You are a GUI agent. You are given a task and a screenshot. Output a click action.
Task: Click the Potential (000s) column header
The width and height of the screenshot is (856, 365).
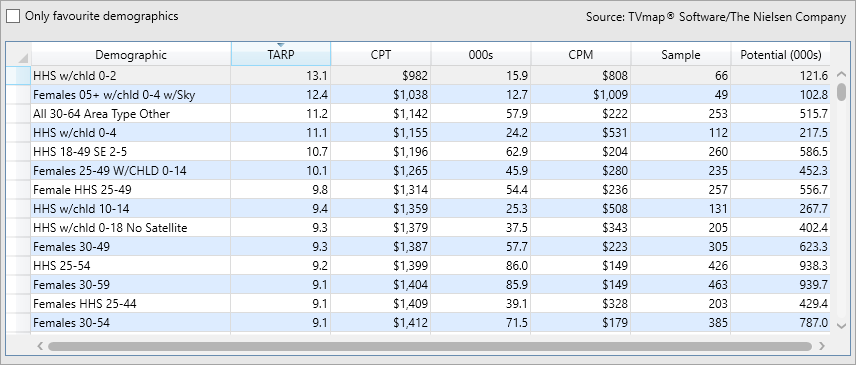coord(781,55)
